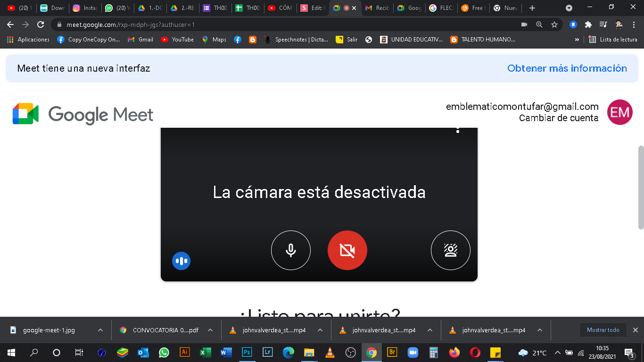Show hidden system tray icons
The width and height of the screenshot is (644, 362).
coord(557,353)
